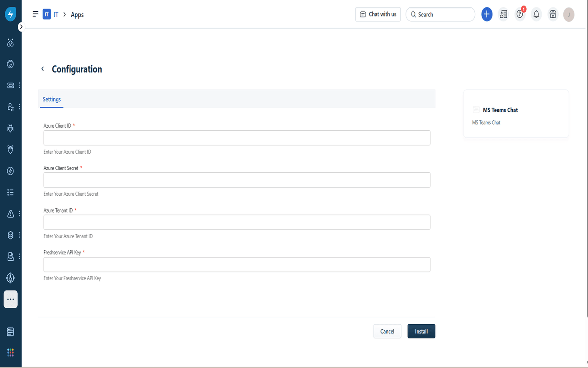This screenshot has width=588, height=368.
Task: Select the Settings tab
Action: coord(51,100)
